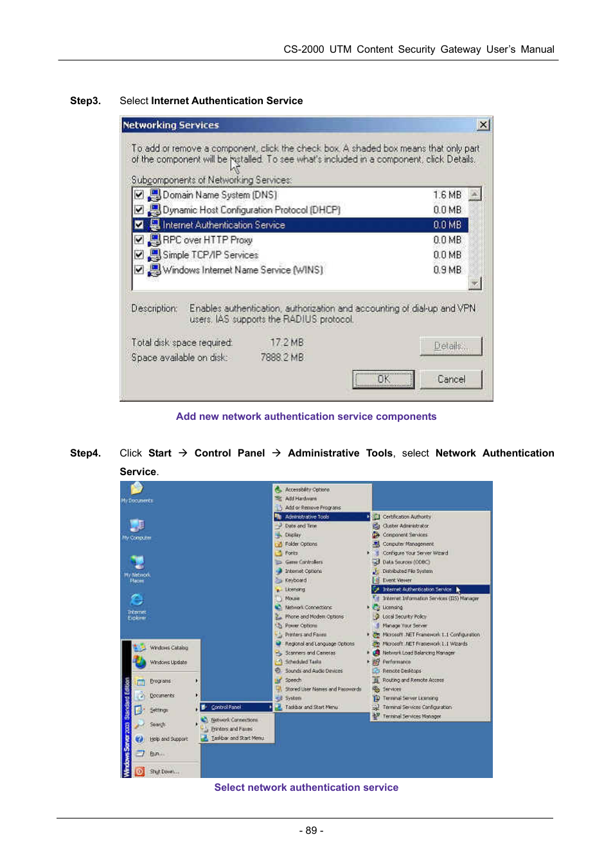Expand the Settings submenu
Viewport: 613px width, 868px height.
click(x=166, y=710)
